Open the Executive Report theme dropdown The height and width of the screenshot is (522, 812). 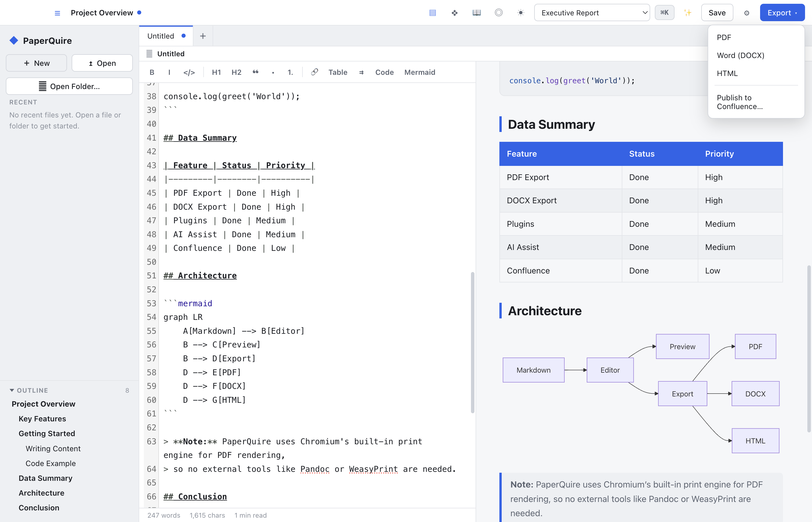(592, 13)
